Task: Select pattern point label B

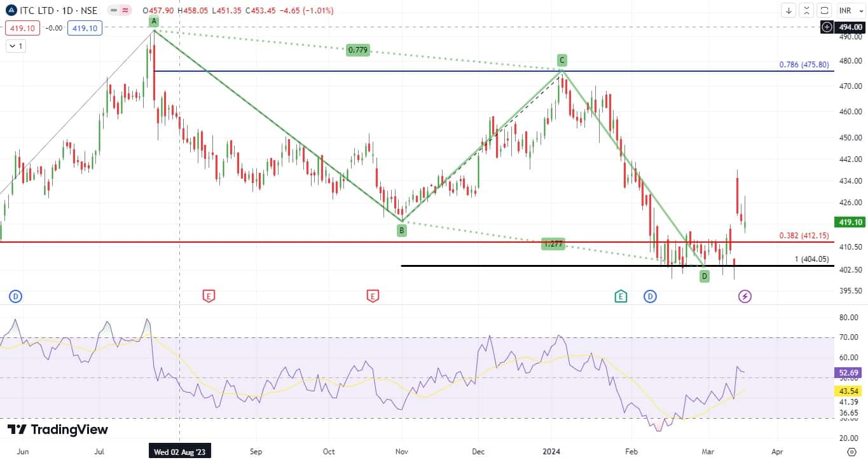Action: [x=402, y=231]
